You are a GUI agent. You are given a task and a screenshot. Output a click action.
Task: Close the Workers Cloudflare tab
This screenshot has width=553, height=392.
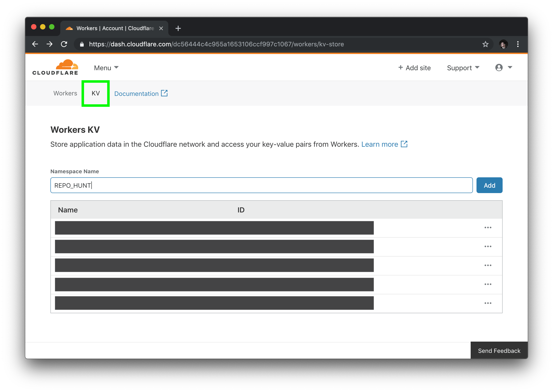tap(161, 28)
